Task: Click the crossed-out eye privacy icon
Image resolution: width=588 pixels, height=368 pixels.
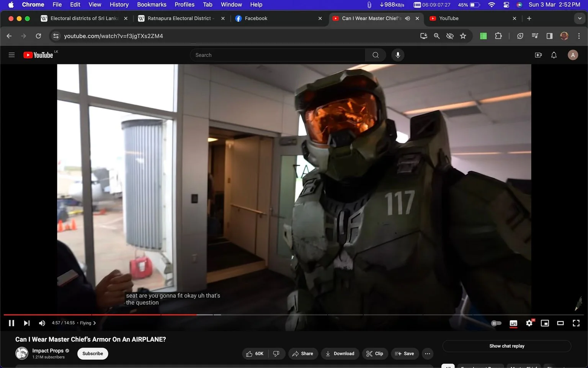Action: pos(450,36)
